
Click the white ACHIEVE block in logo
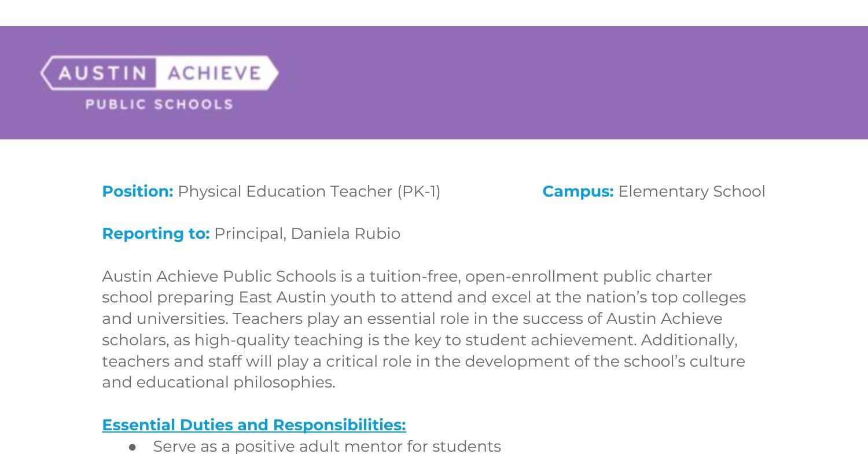[x=214, y=73]
